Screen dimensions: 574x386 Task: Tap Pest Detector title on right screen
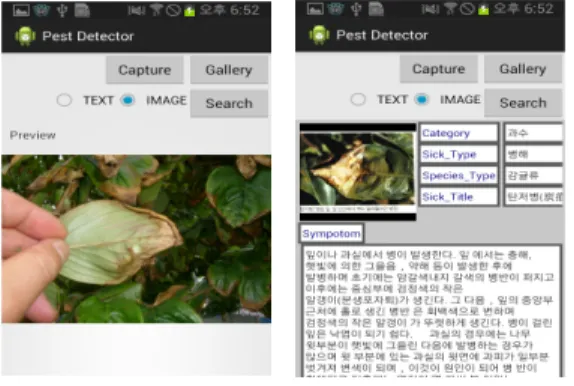pos(382,35)
